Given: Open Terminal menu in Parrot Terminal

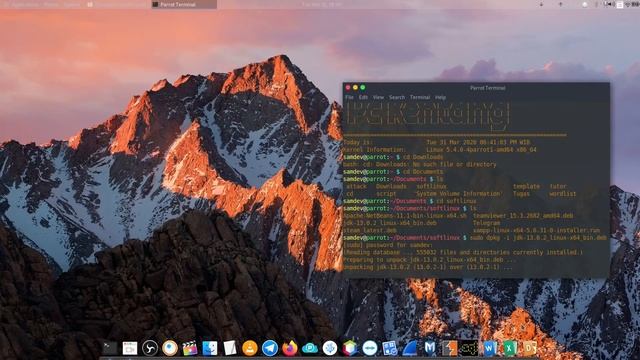Looking at the screenshot, I should (x=420, y=97).
